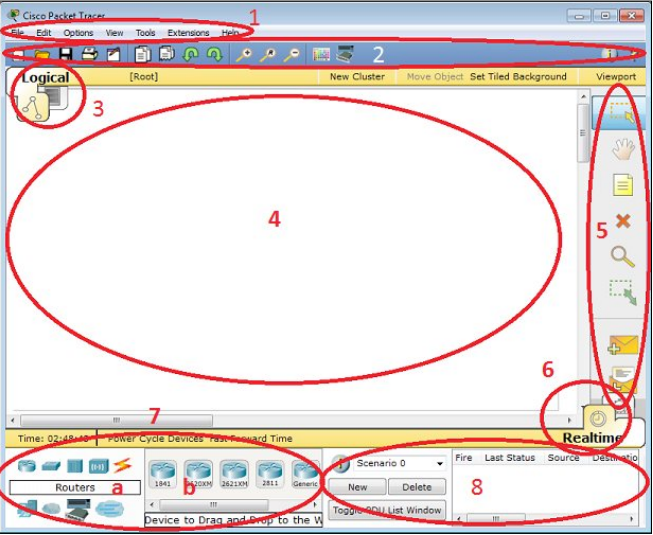Open the Options menu
The height and width of the screenshot is (535, 653).
78,33
